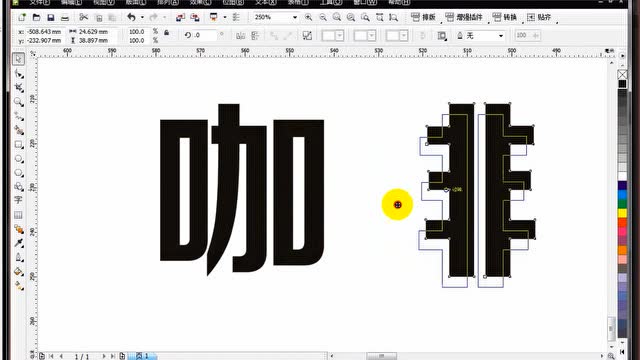Paste from clipboard
Viewport: 640px width, 360px height.
[x=112, y=18]
